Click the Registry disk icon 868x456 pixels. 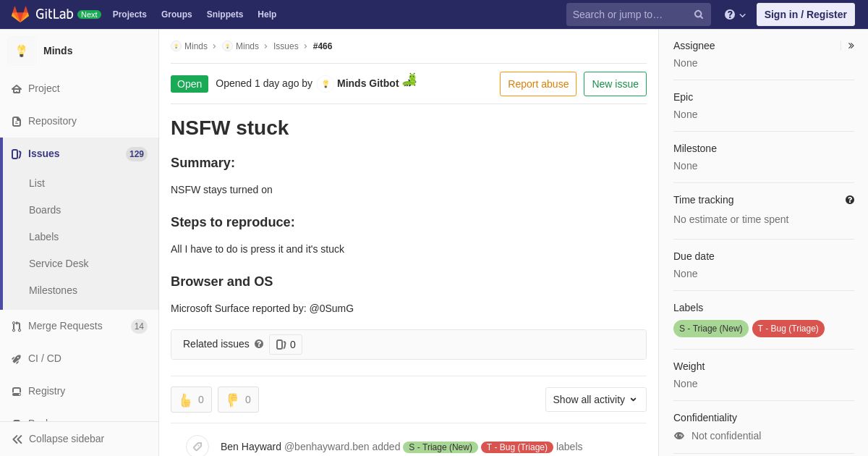[17, 392]
